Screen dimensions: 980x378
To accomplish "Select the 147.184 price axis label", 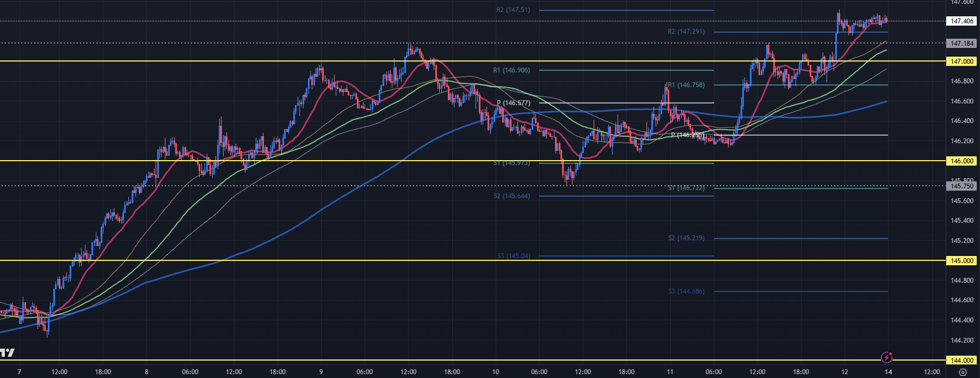I will tap(962, 43).
